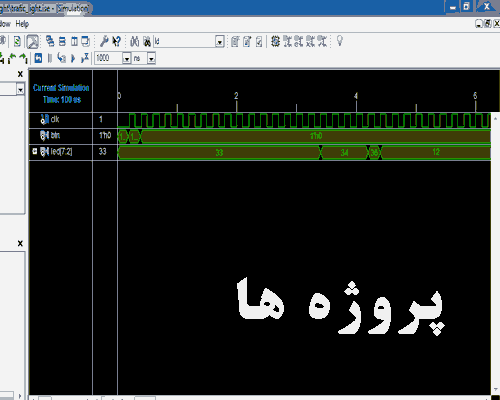This screenshot has height=400, width=500.
Task: Click the binoculars Find icon
Action: coord(134,41)
